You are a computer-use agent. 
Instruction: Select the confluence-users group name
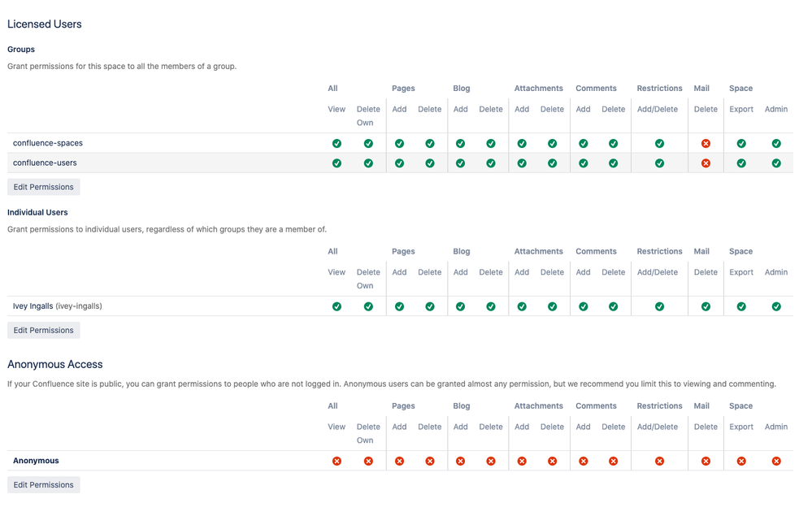point(45,163)
